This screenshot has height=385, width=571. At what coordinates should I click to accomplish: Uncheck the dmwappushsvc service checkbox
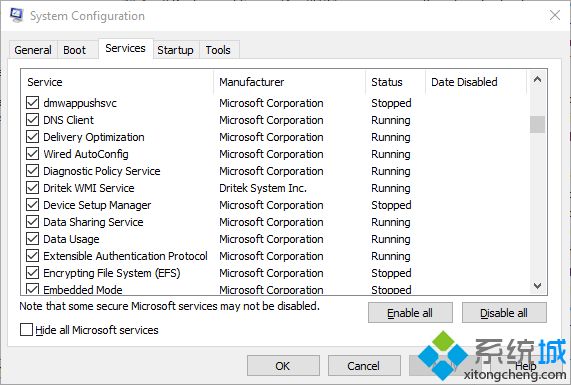click(x=32, y=103)
